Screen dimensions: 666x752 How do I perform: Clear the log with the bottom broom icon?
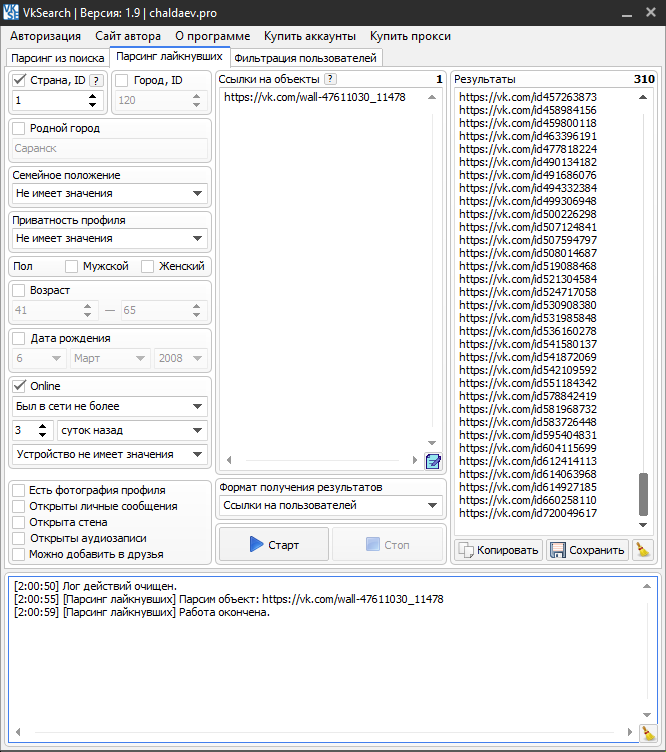[648, 733]
